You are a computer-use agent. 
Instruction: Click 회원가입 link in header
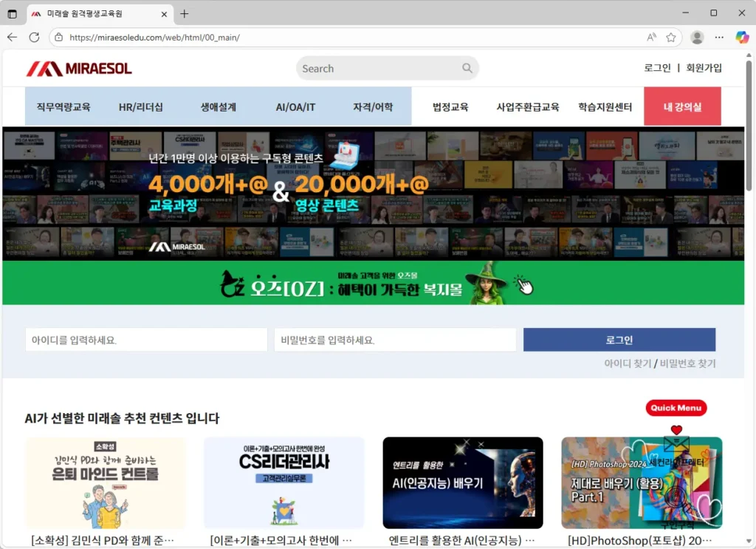click(704, 68)
